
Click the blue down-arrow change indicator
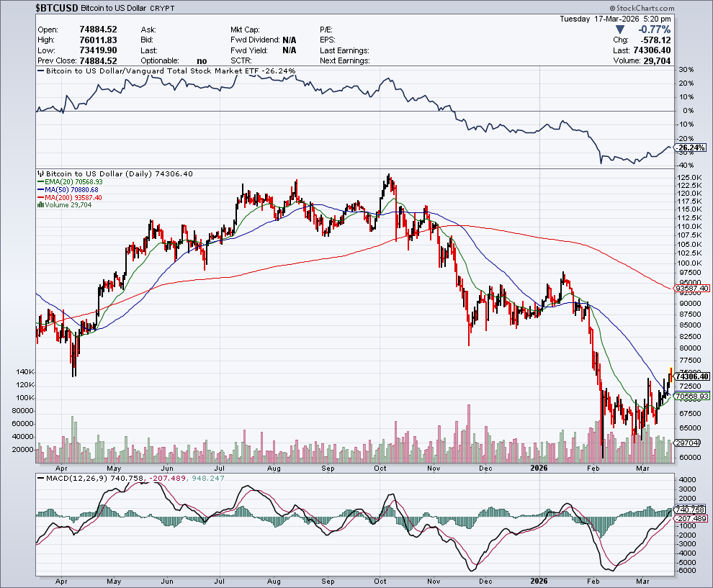pyautogui.click(x=620, y=30)
